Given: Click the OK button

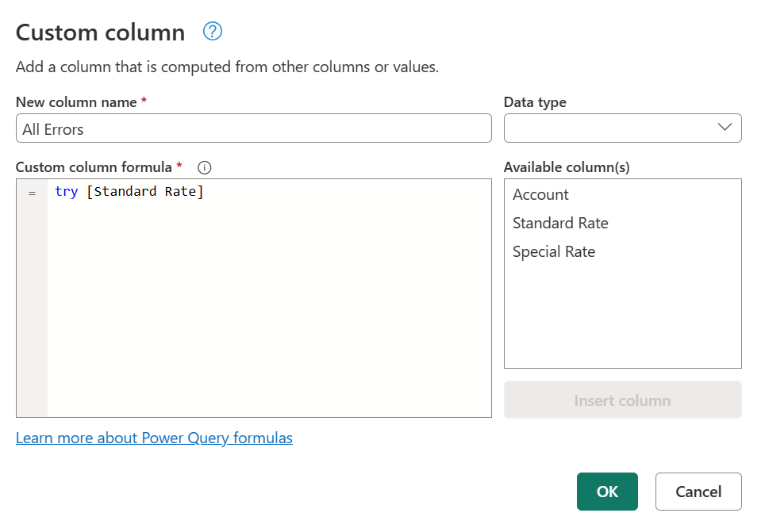Looking at the screenshot, I should tap(607, 492).
